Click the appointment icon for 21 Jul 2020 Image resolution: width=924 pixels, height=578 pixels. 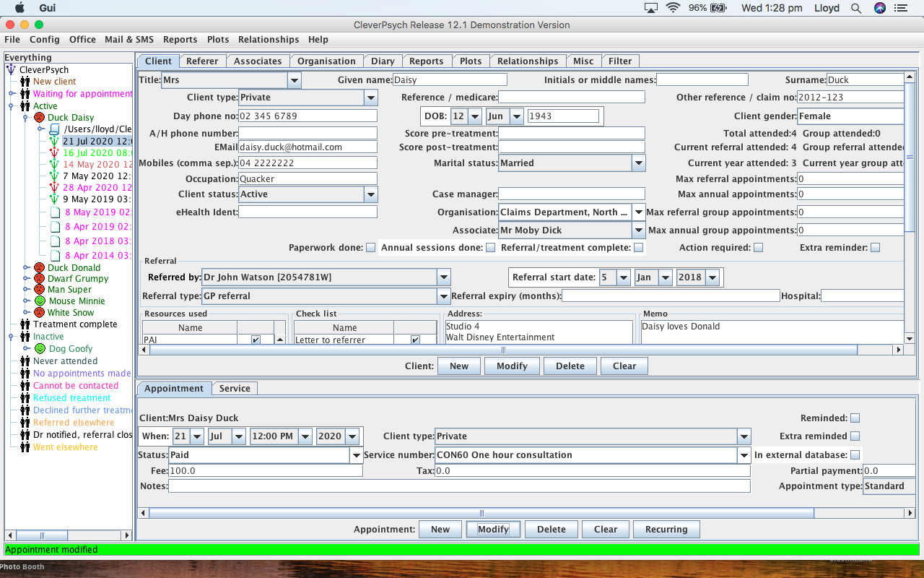click(54, 141)
